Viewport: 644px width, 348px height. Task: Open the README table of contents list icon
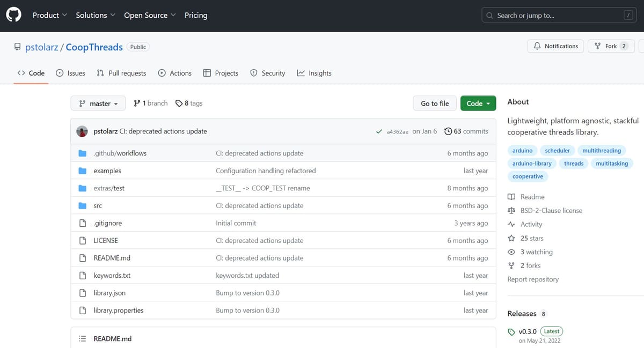click(83, 339)
